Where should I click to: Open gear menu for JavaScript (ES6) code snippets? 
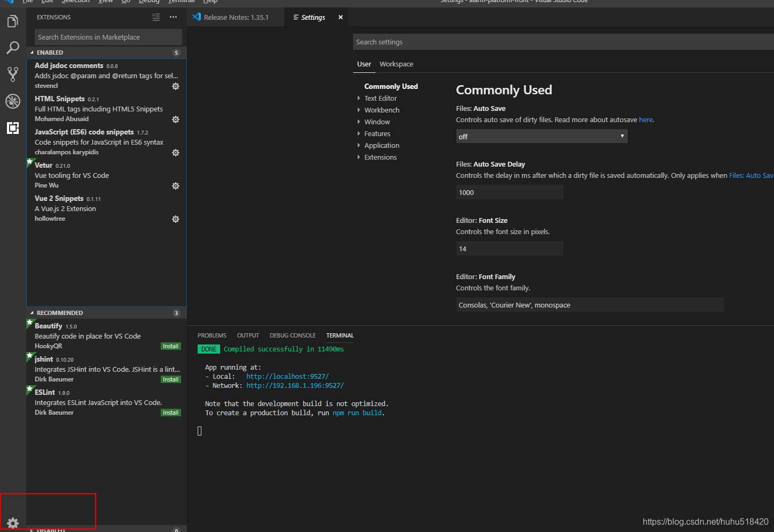pos(176,153)
